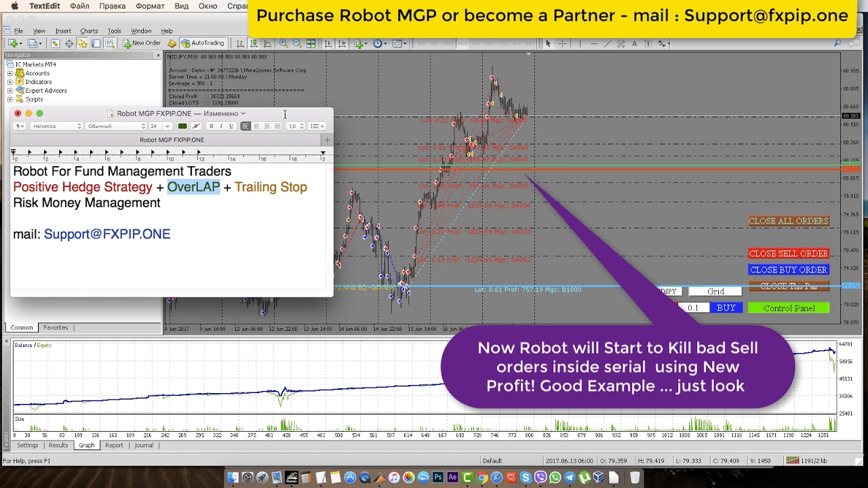Open TextEdit Формат menu in macOS menu bar
This screenshot has height=488, width=868.
[150, 6]
